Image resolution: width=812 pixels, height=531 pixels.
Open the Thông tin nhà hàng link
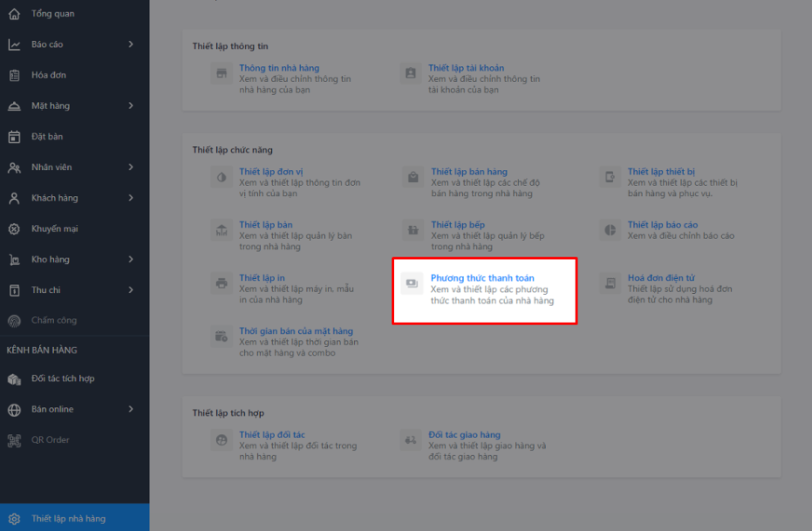tap(279, 68)
